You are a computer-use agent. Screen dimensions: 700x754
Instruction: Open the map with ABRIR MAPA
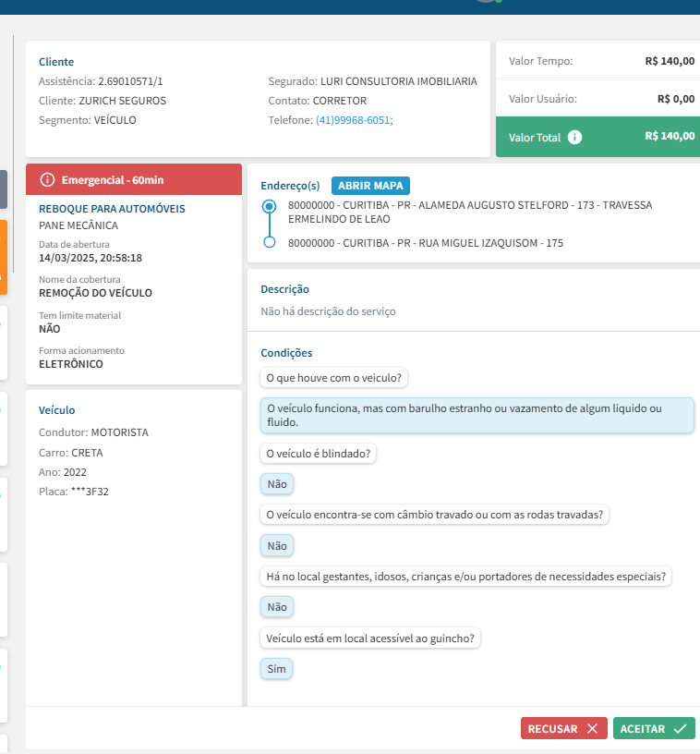point(370,185)
